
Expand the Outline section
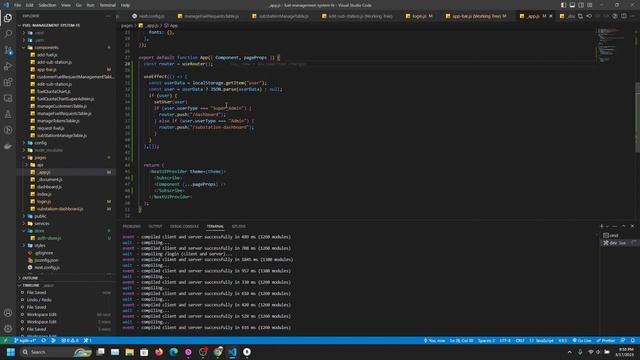[66, 278]
